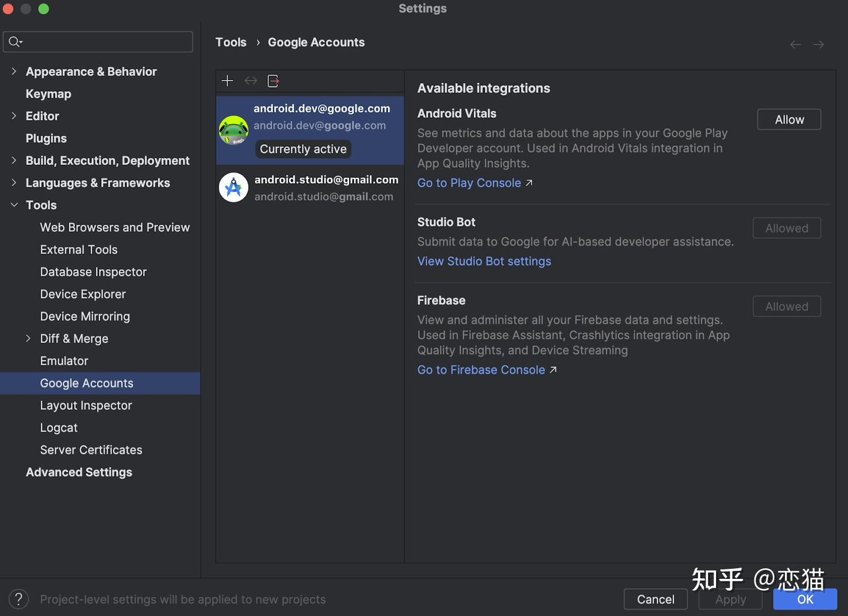This screenshot has width=848, height=616.
Task: Click Tools in the breadcrumb path
Action: click(x=230, y=42)
